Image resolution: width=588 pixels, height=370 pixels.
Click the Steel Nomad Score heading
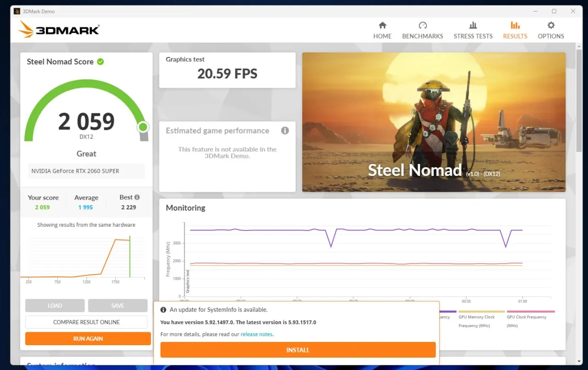tap(60, 62)
